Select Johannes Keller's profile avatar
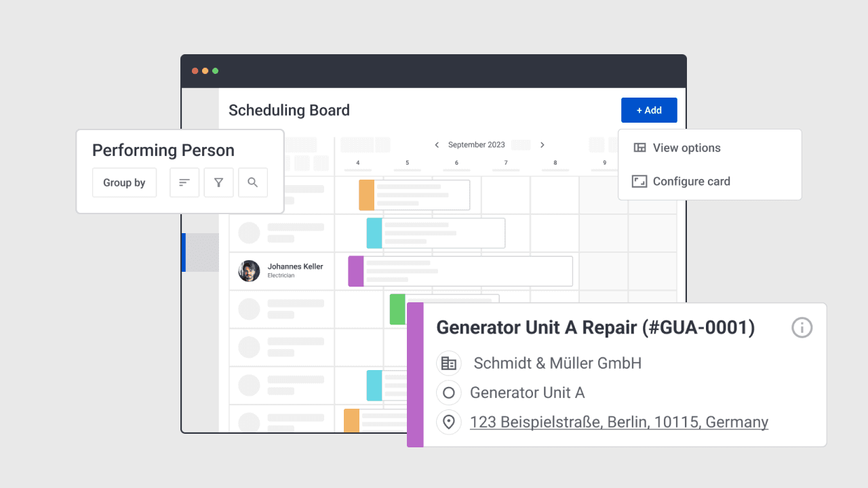The width and height of the screenshot is (868, 488). [x=248, y=270]
